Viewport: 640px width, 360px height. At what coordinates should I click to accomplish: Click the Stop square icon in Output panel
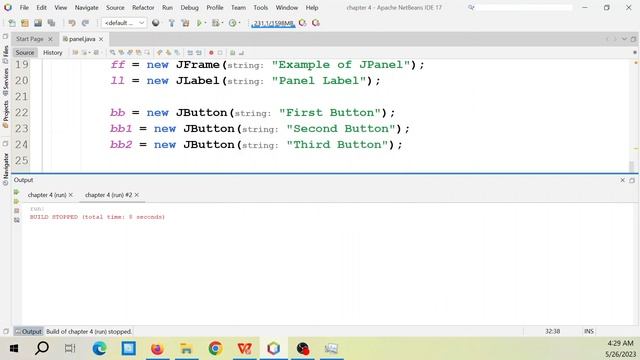click(16, 211)
